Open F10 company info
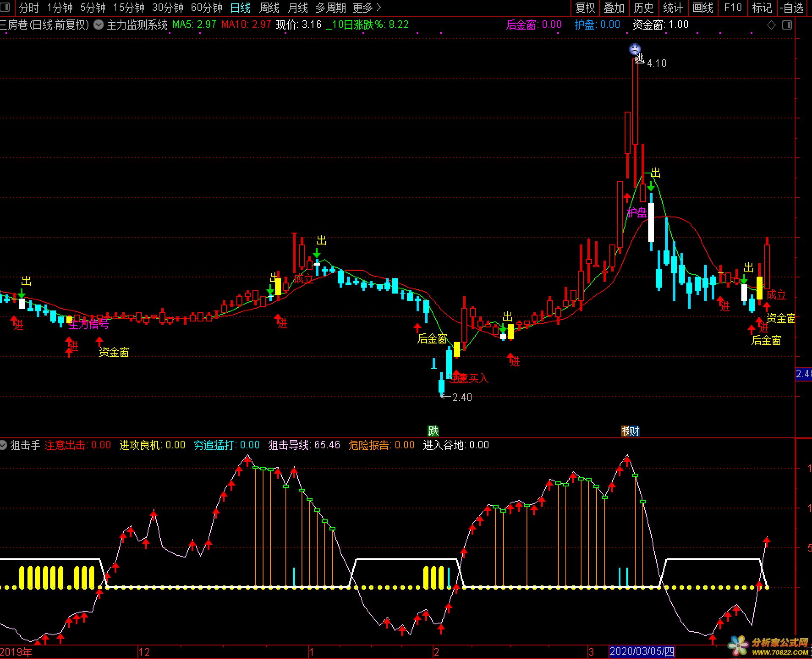The image size is (812, 659). click(733, 8)
